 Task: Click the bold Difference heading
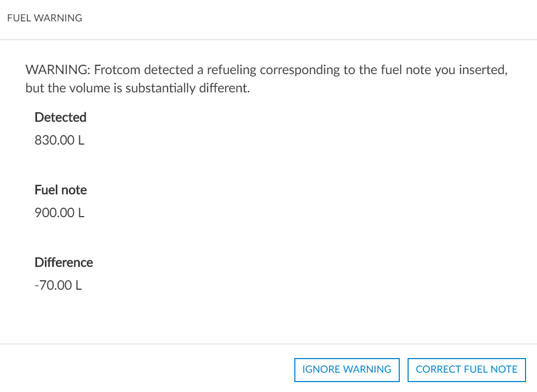(x=64, y=263)
